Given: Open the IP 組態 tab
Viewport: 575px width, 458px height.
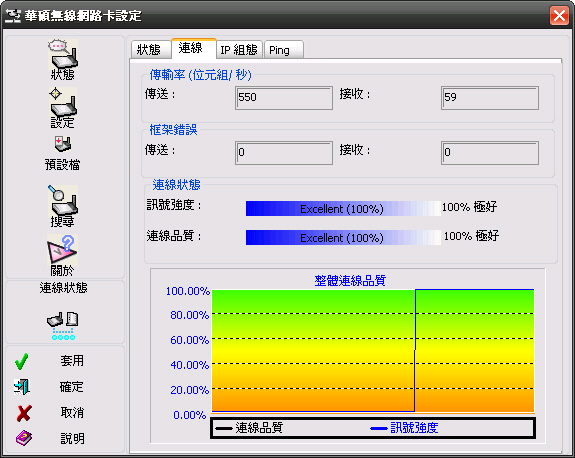Looking at the screenshot, I should [239, 50].
